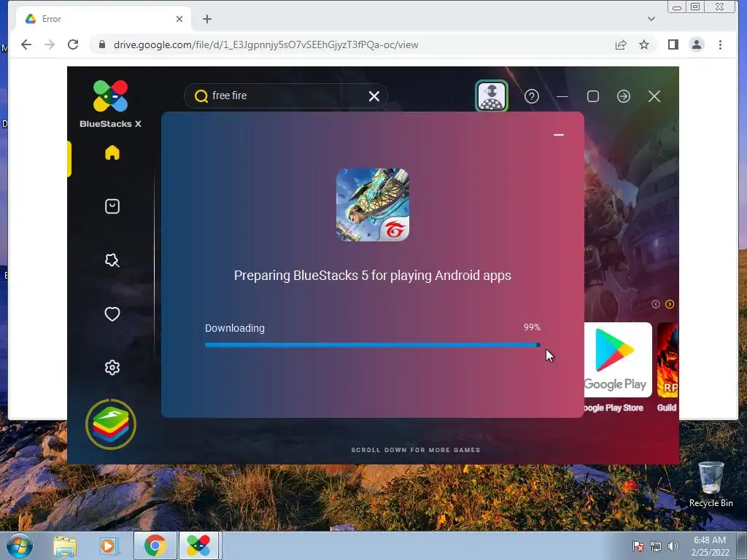View site info lock icon

click(x=101, y=44)
